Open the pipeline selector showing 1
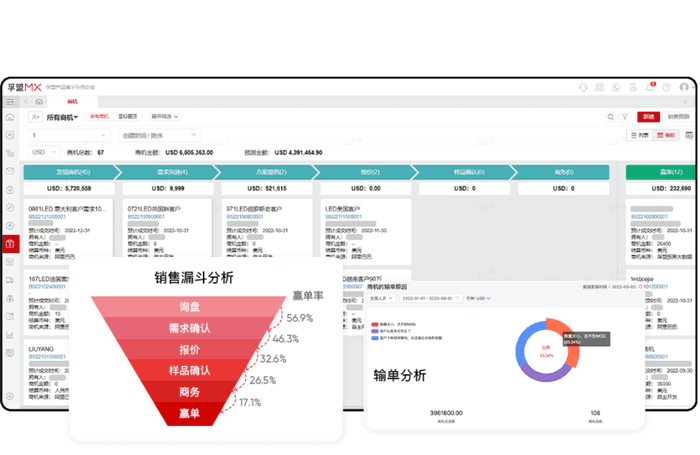 (69, 135)
